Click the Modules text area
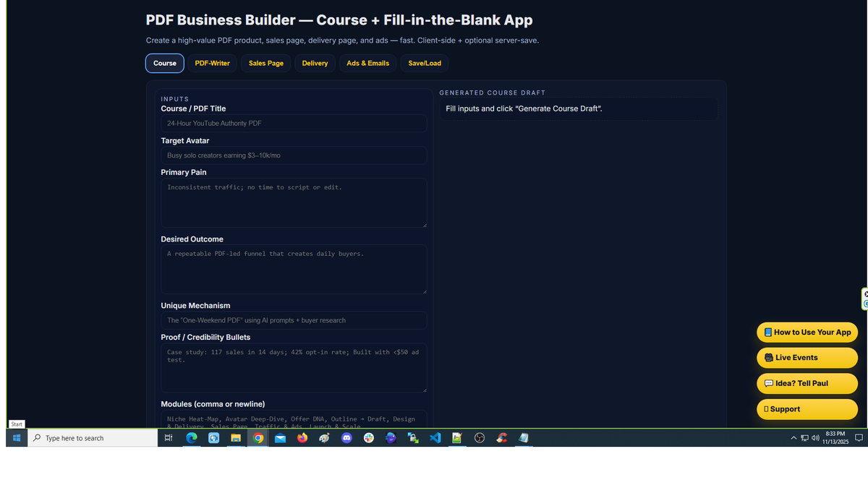The height and width of the screenshot is (488, 868). coord(294,420)
